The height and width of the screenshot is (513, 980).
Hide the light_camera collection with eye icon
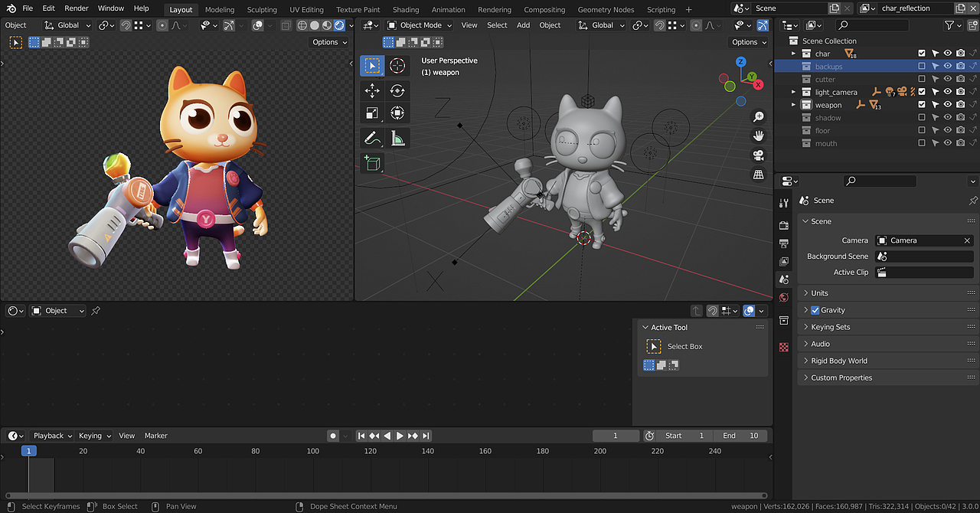(947, 92)
